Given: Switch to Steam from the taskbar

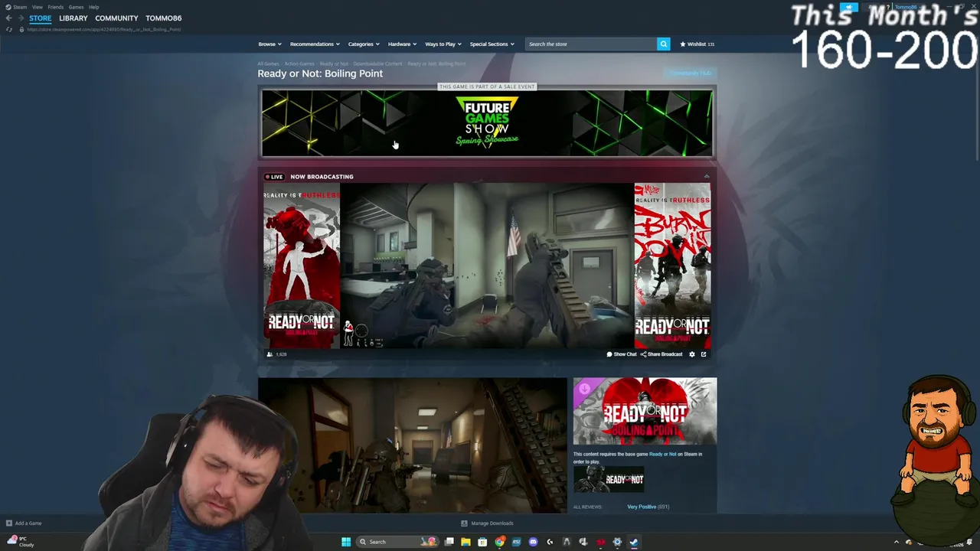Looking at the screenshot, I should click(x=634, y=542).
